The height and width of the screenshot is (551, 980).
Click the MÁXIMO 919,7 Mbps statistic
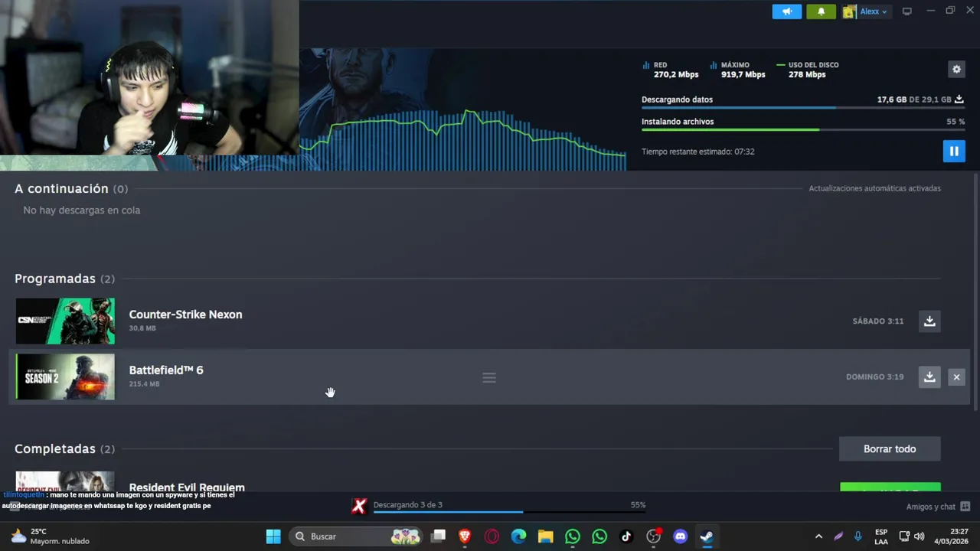point(737,70)
